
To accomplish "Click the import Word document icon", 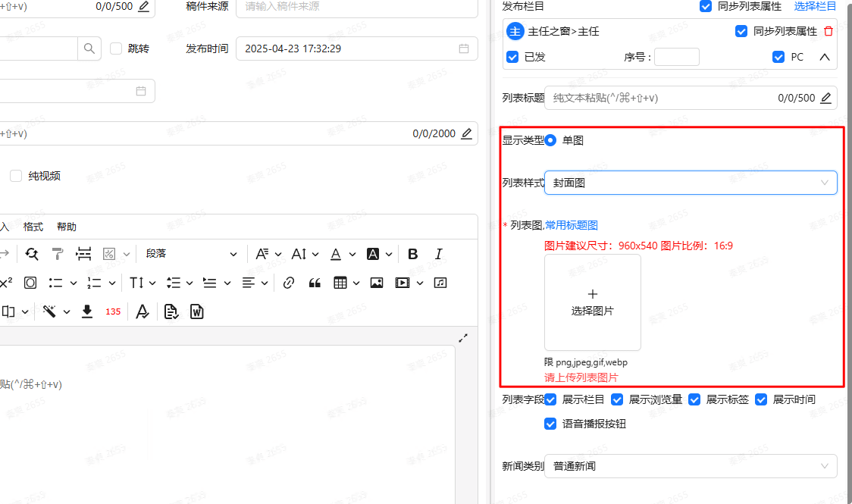I will tap(197, 311).
